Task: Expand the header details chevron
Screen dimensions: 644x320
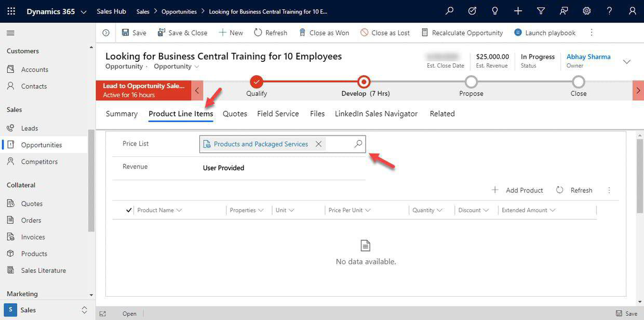Action: [x=627, y=61]
